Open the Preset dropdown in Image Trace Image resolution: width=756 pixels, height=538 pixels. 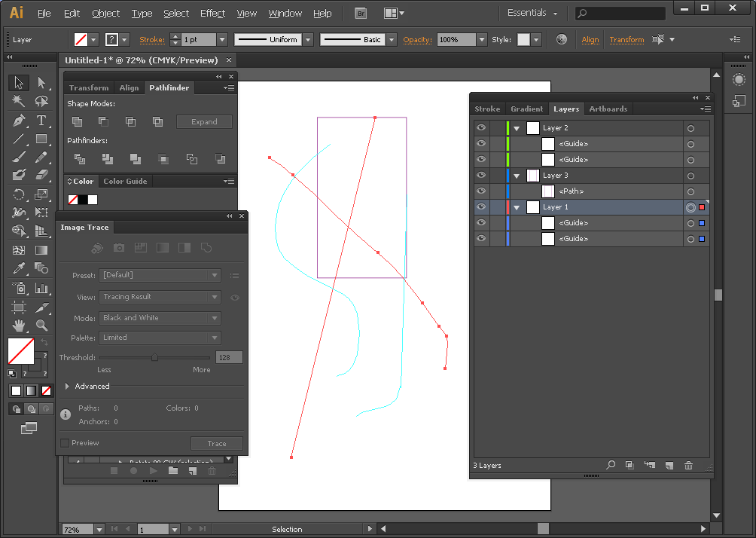[x=160, y=275]
